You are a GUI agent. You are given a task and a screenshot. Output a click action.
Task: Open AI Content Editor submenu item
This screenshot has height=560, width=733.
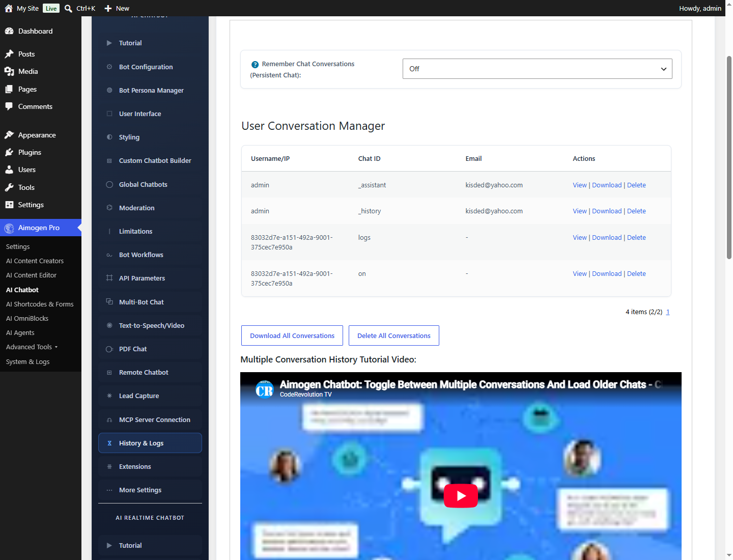[x=31, y=275]
